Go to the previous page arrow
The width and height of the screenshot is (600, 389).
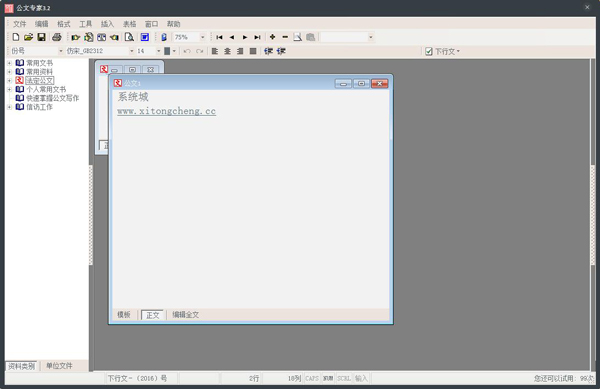click(232, 37)
